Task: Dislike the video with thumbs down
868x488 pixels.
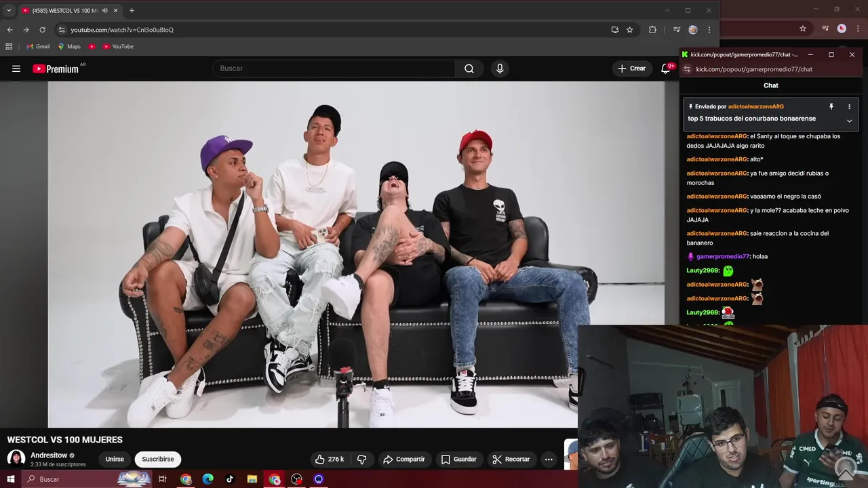Action: tap(361, 460)
